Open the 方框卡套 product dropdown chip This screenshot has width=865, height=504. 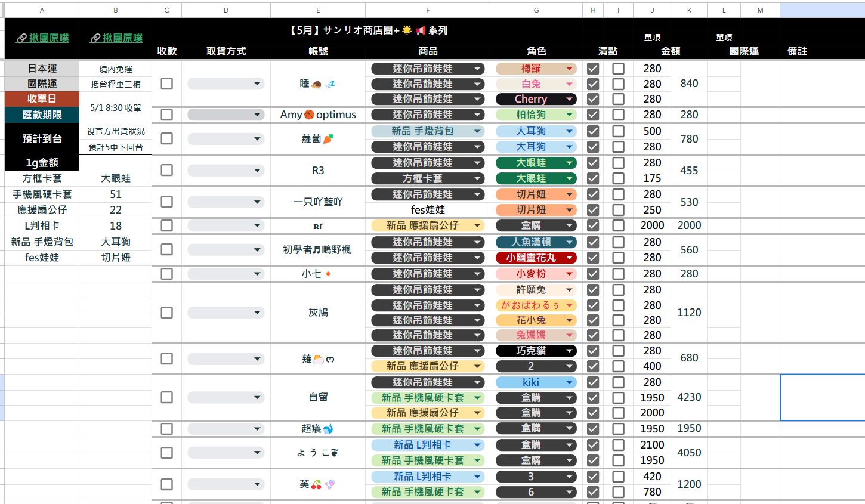[428, 178]
